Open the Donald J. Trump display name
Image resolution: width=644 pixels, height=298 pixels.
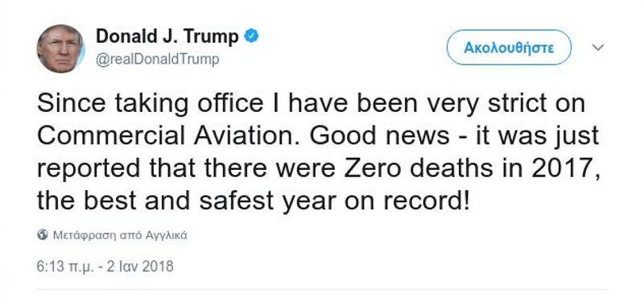point(167,36)
